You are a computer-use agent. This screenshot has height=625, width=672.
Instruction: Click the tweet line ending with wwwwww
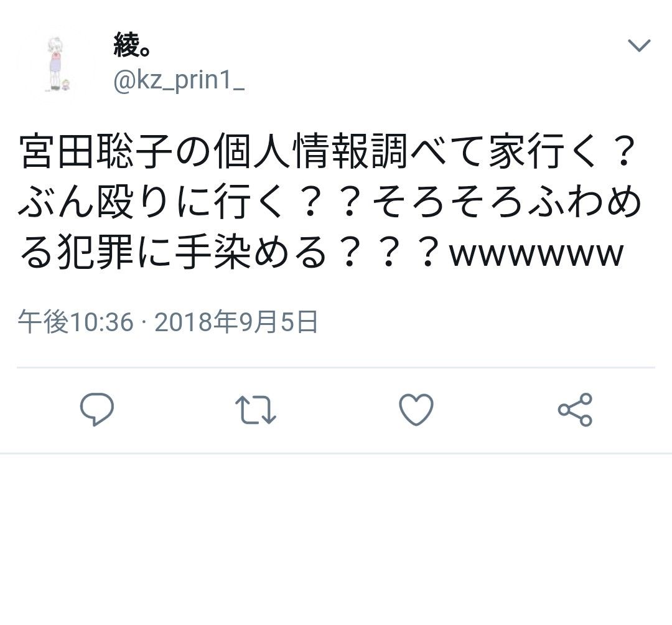322,252
